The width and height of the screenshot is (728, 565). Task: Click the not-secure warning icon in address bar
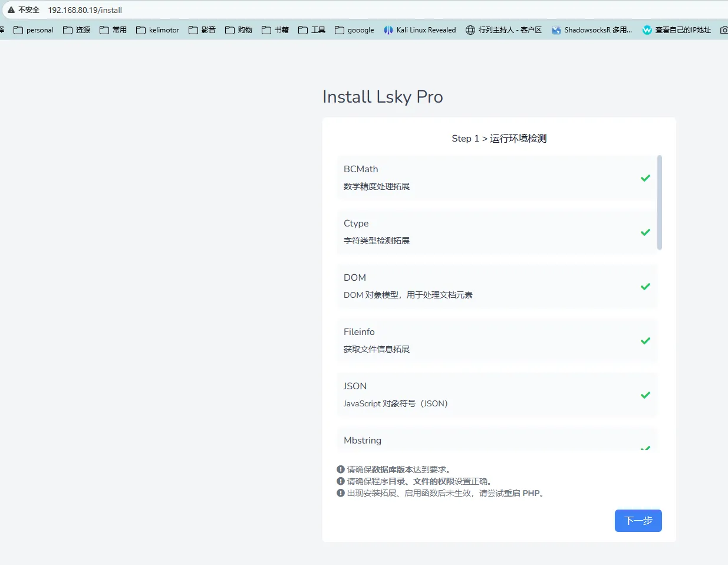[x=11, y=10]
